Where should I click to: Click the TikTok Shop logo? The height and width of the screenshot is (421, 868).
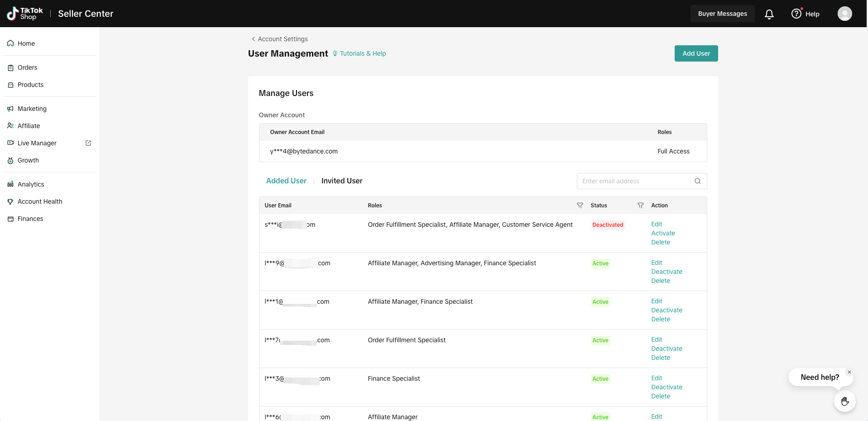25,14
